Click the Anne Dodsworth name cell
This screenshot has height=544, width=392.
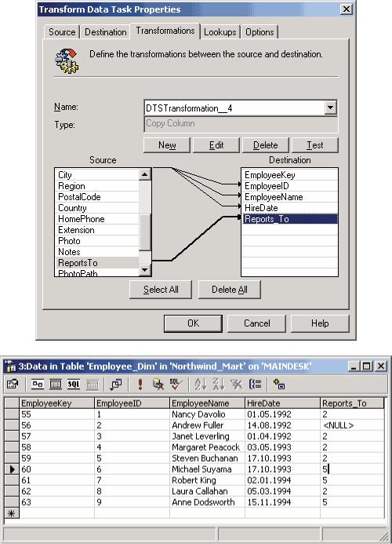click(x=207, y=502)
